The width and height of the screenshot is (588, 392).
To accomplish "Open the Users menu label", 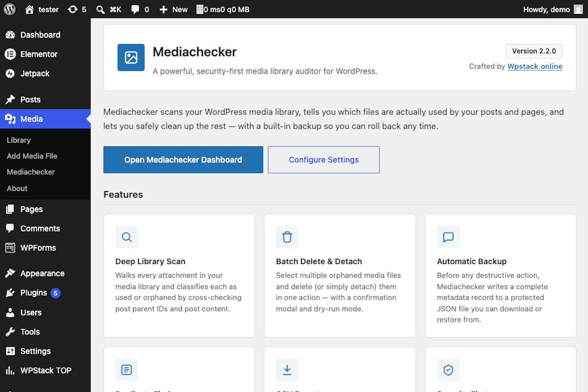I will coord(31,313).
